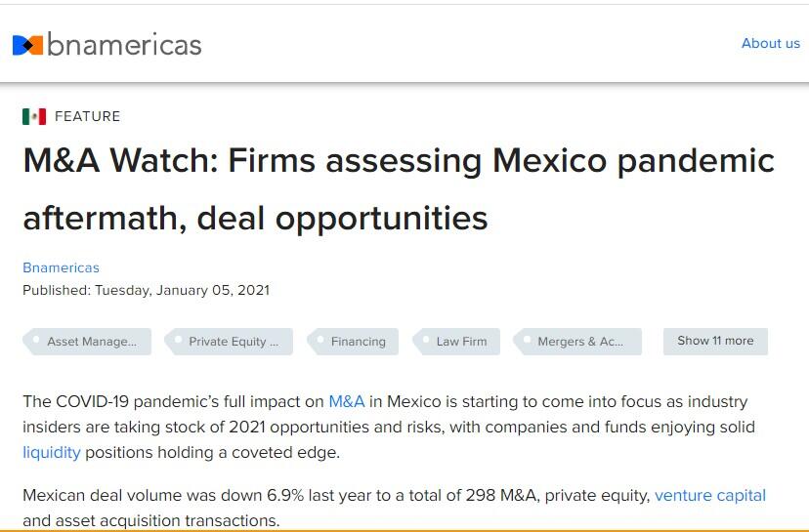Follow the venture capital link

point(710,495)
